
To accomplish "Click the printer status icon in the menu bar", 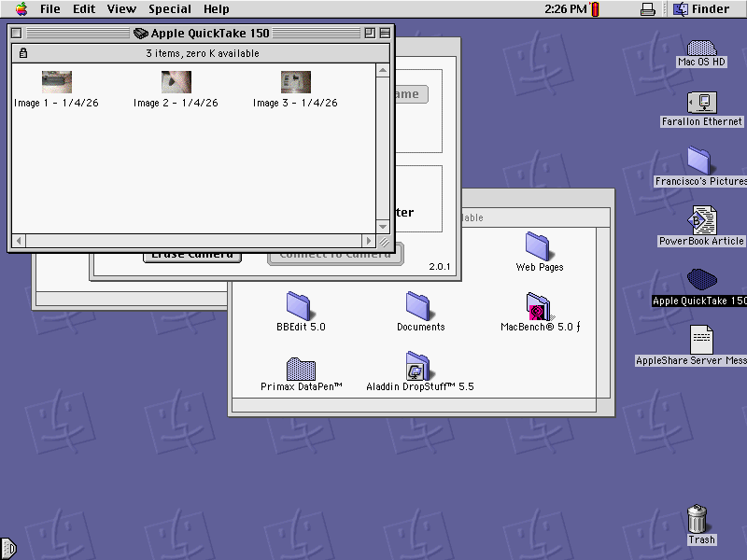I will tap(648, 8).
